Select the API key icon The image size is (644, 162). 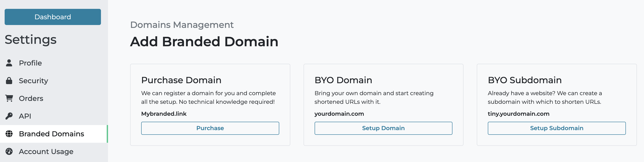(9, 116)
